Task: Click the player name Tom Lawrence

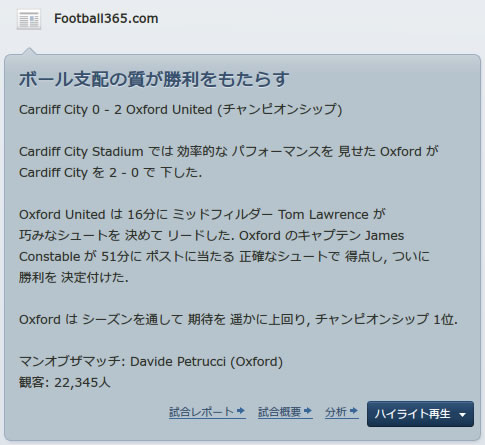Action: (x=323, y=214)
